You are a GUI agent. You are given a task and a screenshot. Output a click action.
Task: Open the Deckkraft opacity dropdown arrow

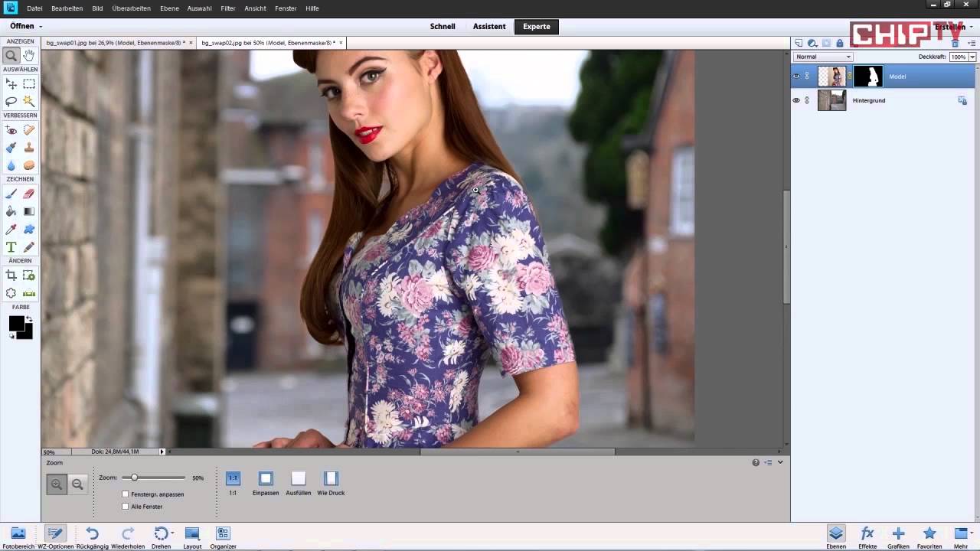pyautogui.click(x=972, y=57)
